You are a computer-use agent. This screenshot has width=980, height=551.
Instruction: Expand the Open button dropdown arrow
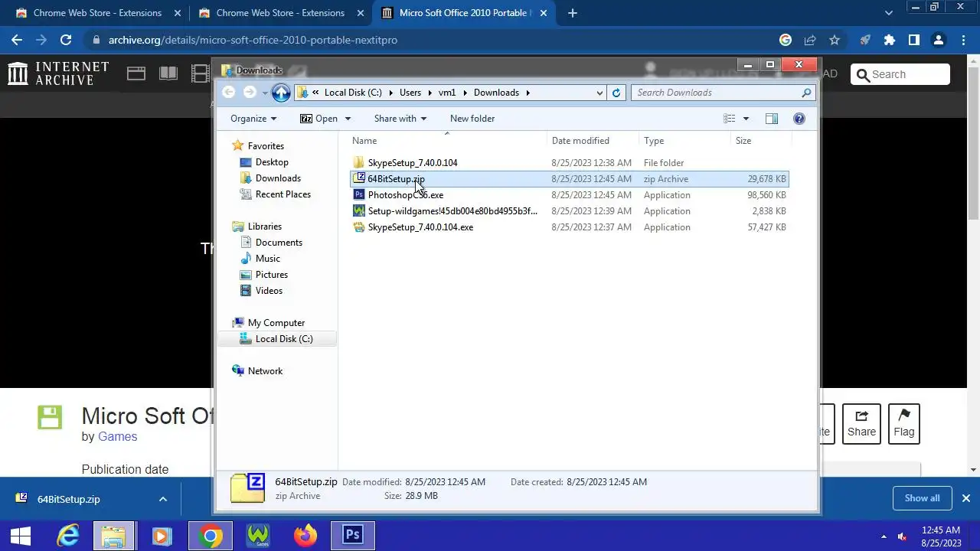pyautogui.click(x=348, y=119)
